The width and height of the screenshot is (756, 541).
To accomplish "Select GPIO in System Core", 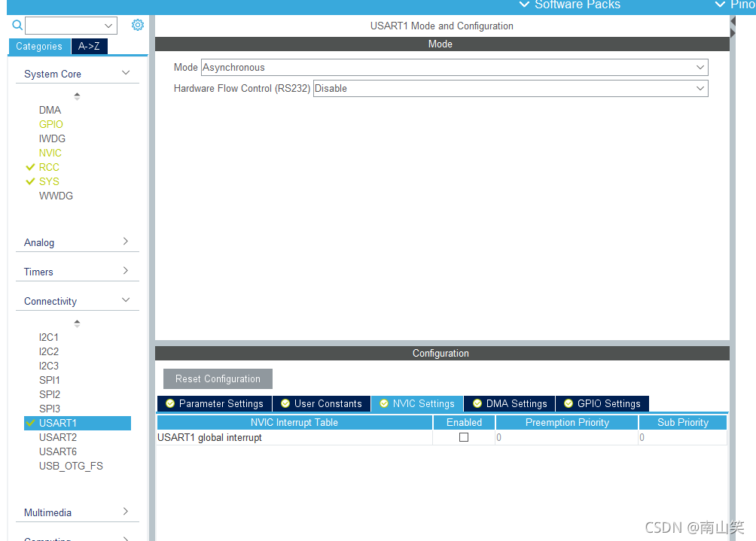I will [51, 124].
